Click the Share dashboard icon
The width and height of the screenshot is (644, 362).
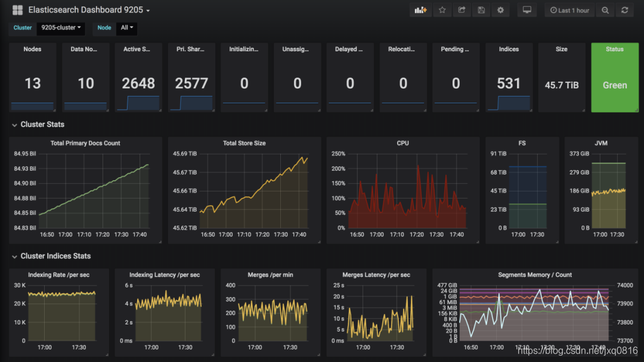pos(462,10)
